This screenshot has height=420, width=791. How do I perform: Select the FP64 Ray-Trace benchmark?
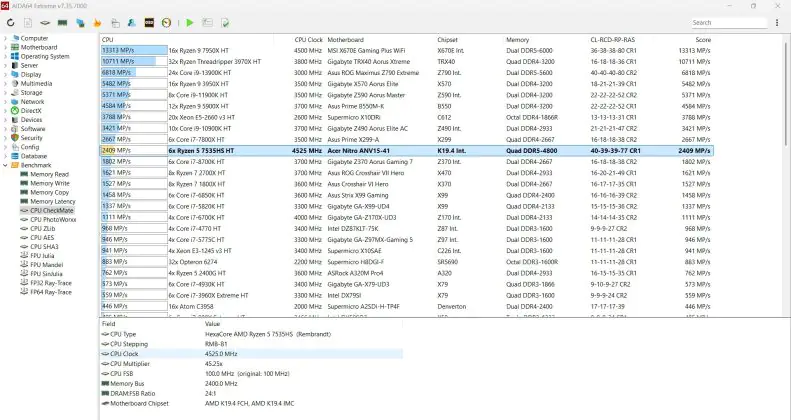(51, 292)
